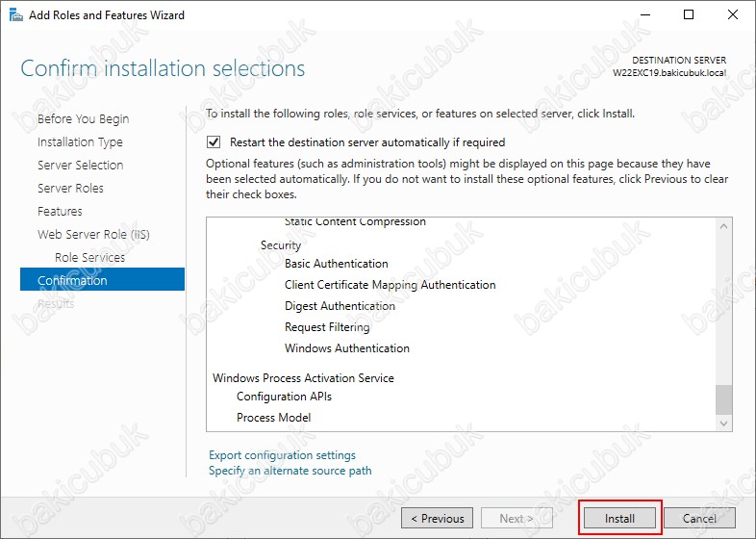
Task: Open the Server Roles step
Action: [70, 189]
